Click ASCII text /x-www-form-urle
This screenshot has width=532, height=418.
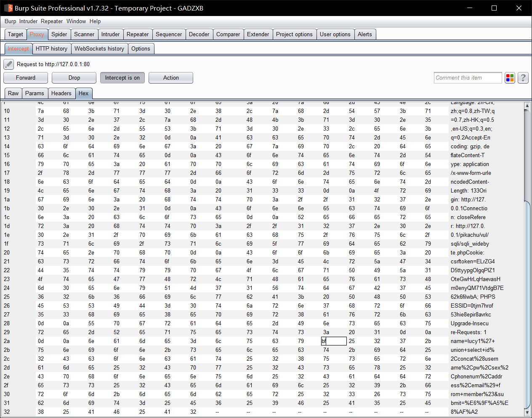(x=471, y=173)
